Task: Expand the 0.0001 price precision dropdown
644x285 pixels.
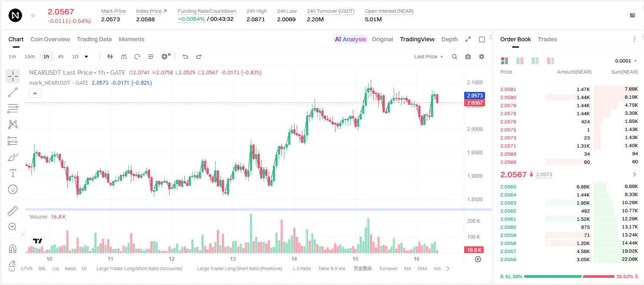Action: (626, 61)
